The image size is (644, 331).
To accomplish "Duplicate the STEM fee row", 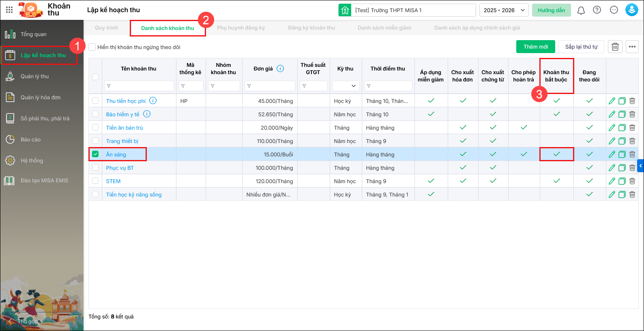I will pyautogui.click(x=622, y=181).
